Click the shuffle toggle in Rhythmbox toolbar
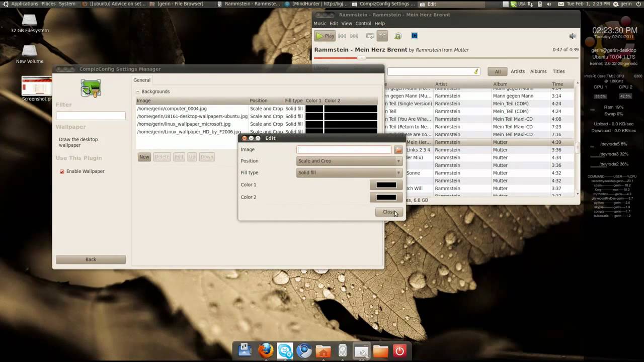This screenshot has height=362, width=644. (x=383, y=36)
